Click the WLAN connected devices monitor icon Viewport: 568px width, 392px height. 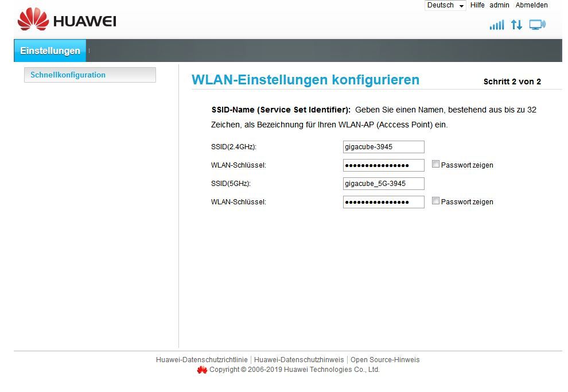[538, 25]
